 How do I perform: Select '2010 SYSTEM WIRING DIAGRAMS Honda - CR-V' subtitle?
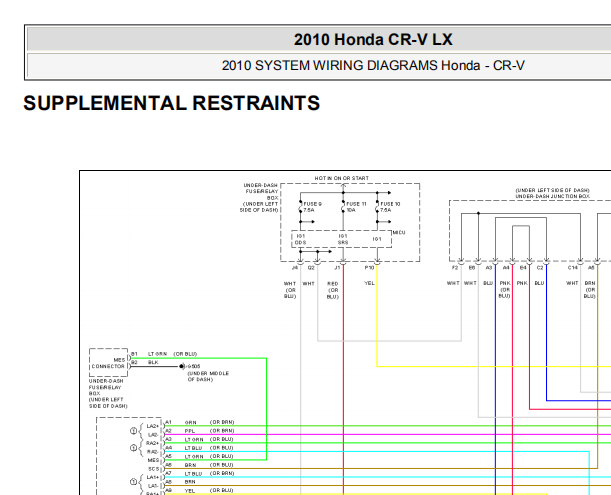tap(373, 65)
